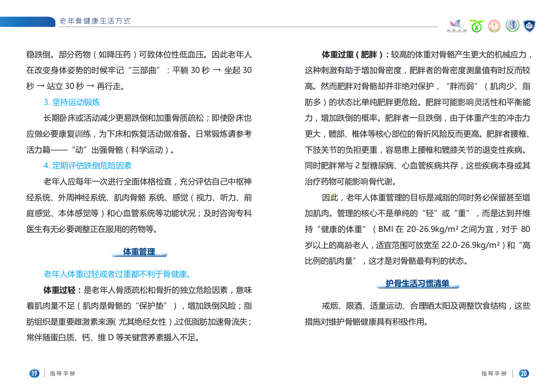
Task: Click the heading 4. 定期评估跌倒危险因素
Action: (88, 166)
